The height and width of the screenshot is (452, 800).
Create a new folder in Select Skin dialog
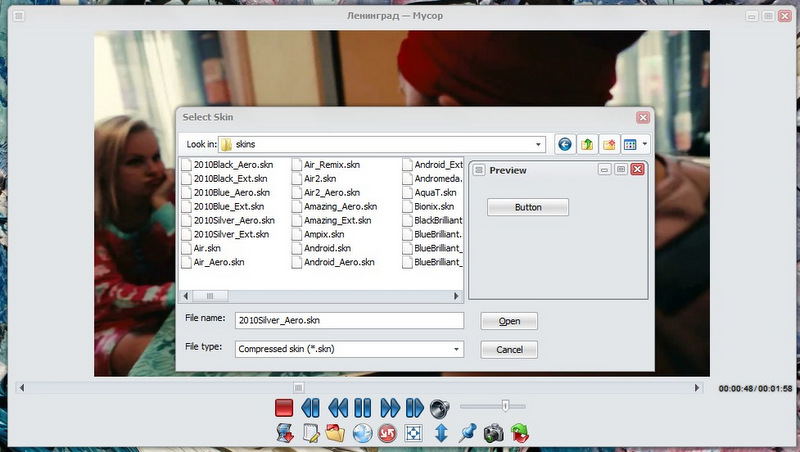tap(609, 144)
